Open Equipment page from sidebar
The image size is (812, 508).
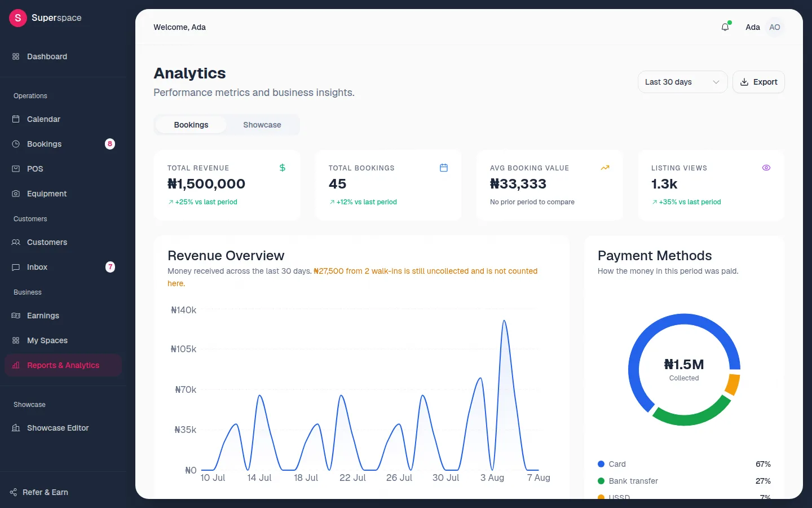63,194
